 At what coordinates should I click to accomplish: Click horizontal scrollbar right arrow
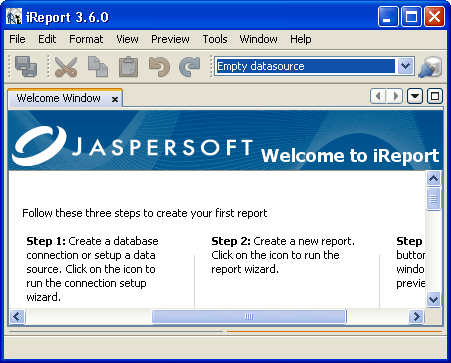click(x=416, y=316)
